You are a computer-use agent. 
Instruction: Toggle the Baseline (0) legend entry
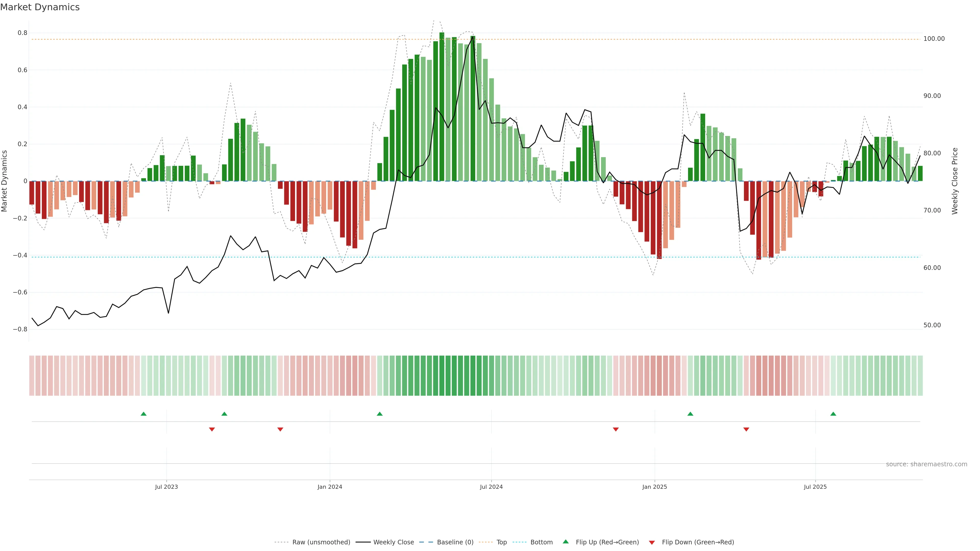click(455, 542)
